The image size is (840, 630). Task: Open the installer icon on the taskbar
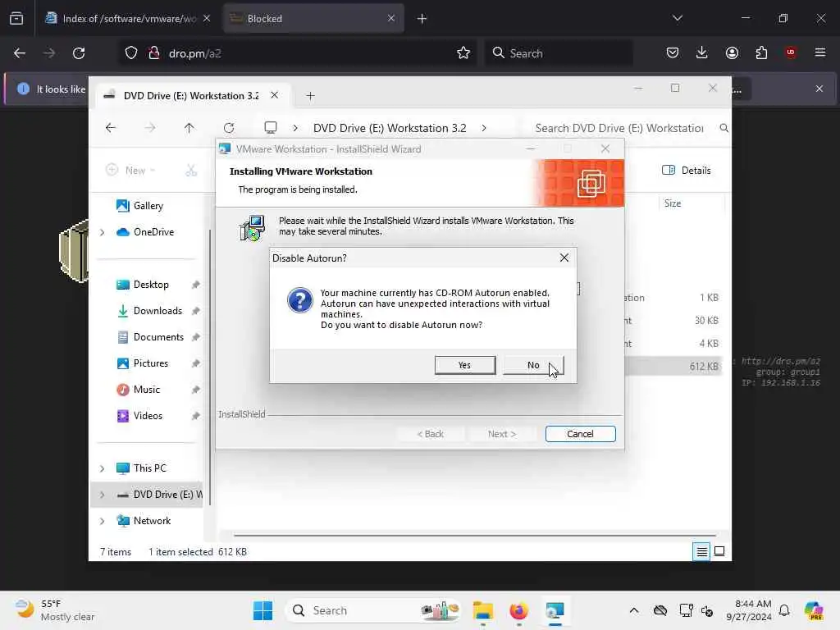(x=555, y=610)
